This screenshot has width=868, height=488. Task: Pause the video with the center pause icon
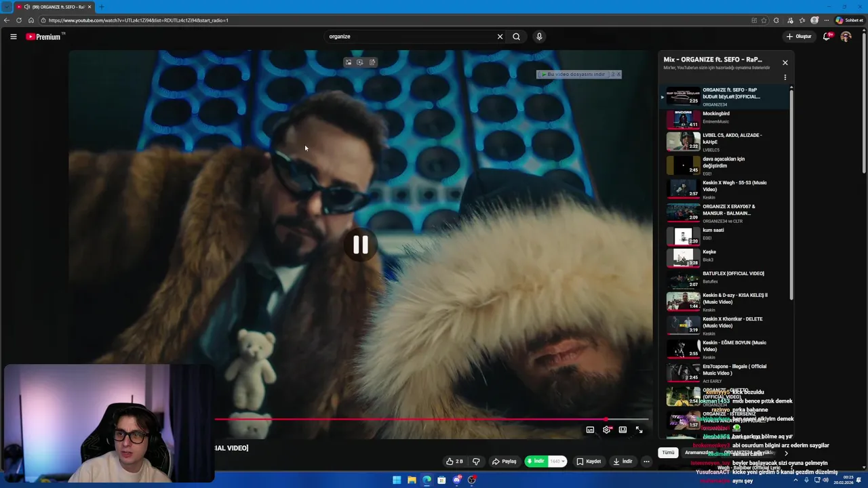point(360,245)
